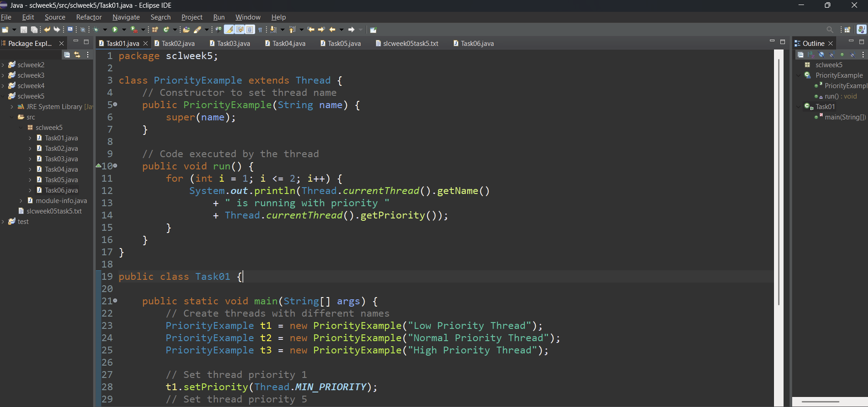Toggle Block Selection Mode in toolbar
This screenshot has width=868, height=407.
tap(250, 30)
